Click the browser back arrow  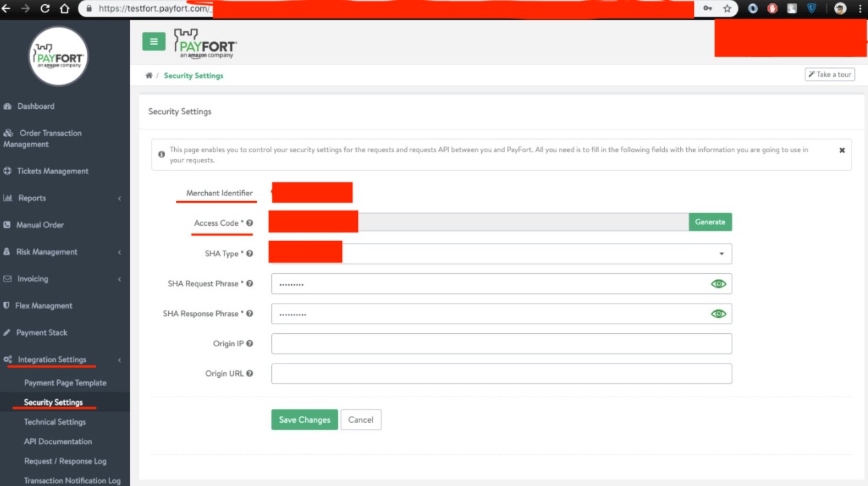[7, 8]
